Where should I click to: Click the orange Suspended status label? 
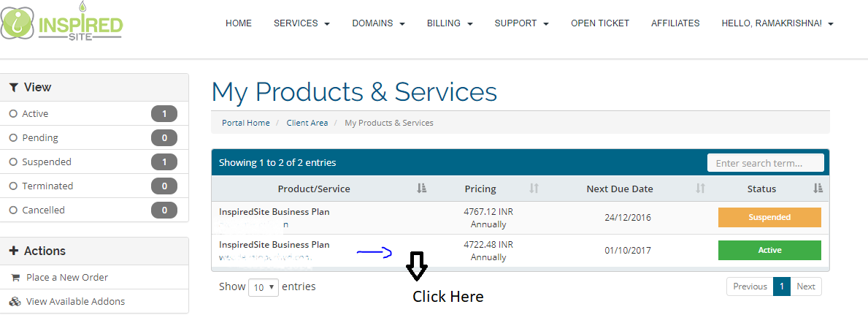click(769, 217)
